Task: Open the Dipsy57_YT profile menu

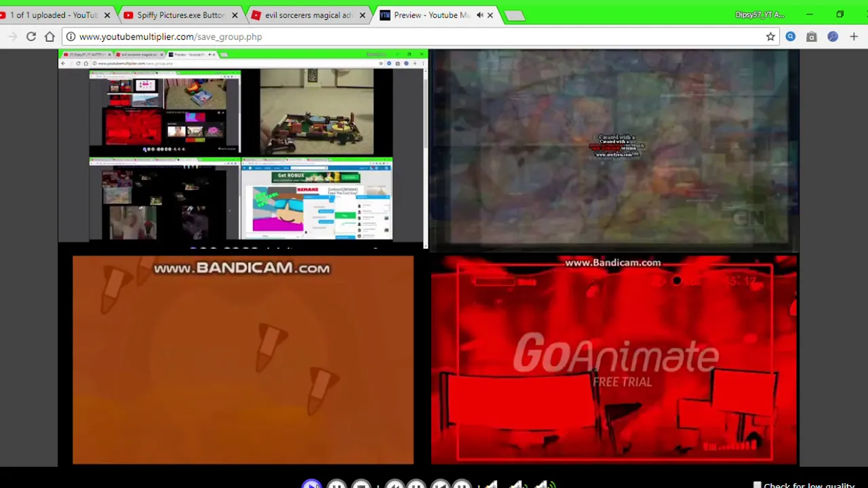Action: [759, 15]
